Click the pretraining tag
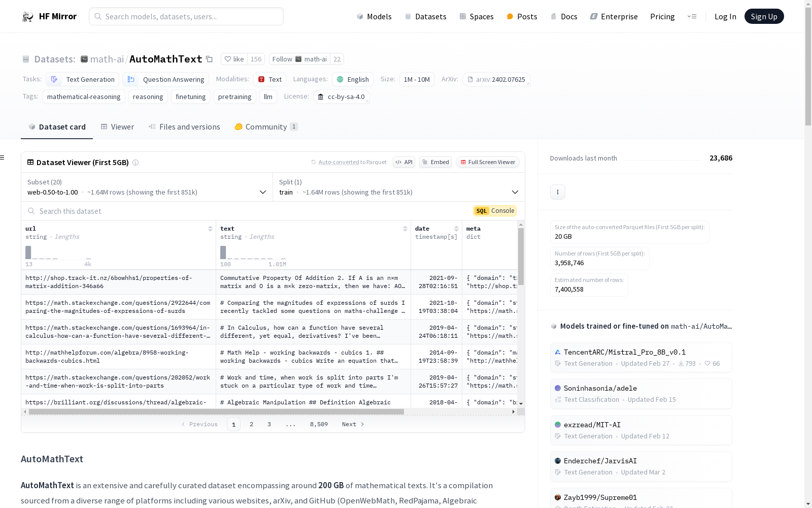The width and height of the screenshot is (812, 508). pos(234,97)
